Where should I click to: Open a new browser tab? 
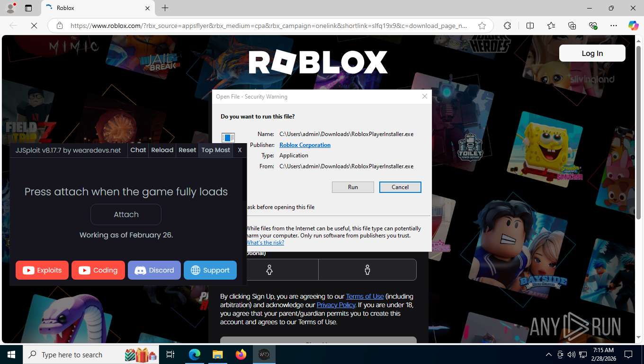point(165,8)
